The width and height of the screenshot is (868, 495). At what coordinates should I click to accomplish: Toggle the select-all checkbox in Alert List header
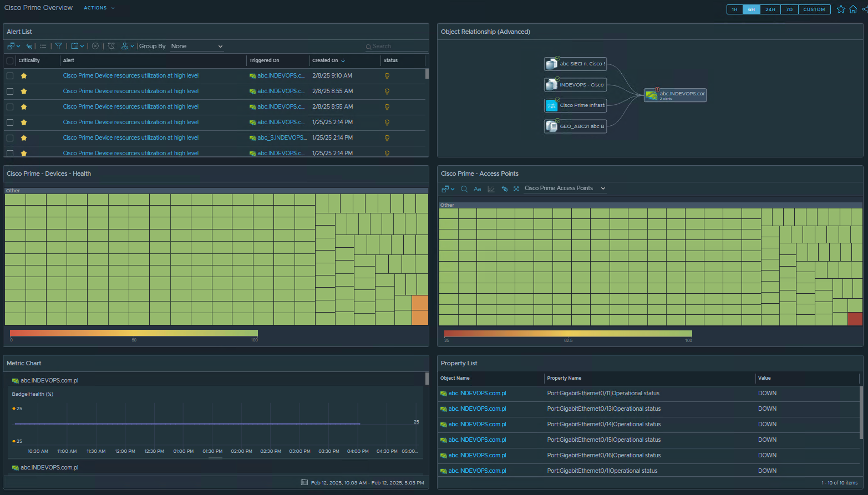click(x=10, y=61)
